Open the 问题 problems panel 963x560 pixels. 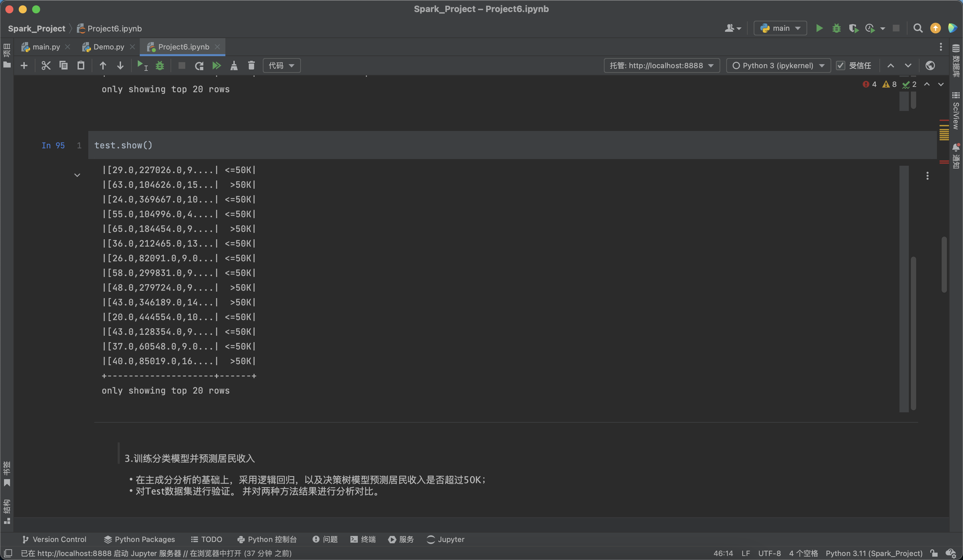pos(325,539)
